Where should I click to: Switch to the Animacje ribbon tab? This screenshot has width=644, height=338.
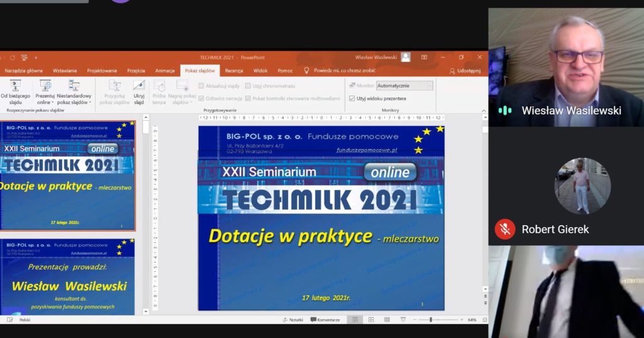(x=165, y=71)
